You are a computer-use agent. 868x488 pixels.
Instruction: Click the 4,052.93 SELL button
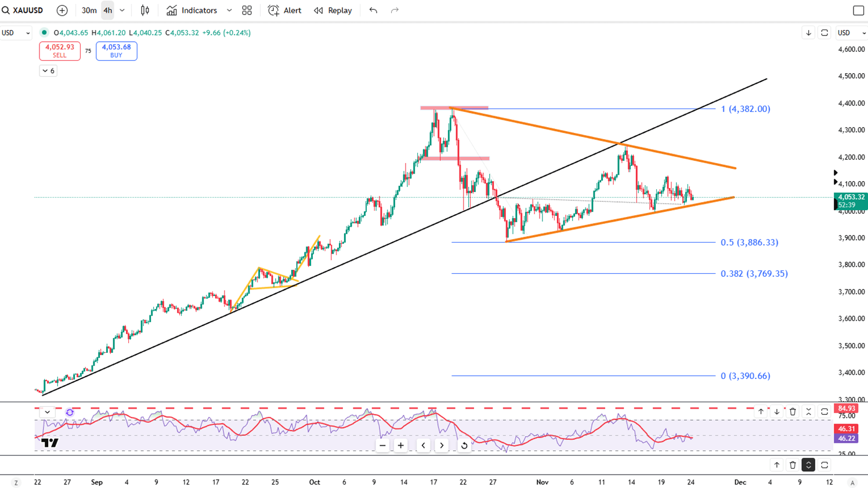tap(60, 51)
